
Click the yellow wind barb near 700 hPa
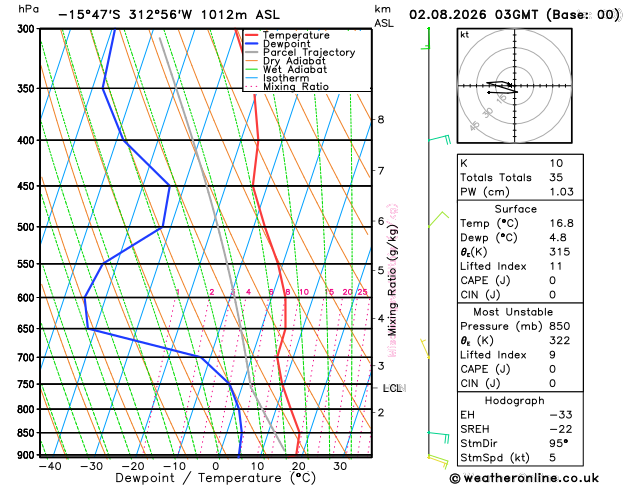click(425, 348)
